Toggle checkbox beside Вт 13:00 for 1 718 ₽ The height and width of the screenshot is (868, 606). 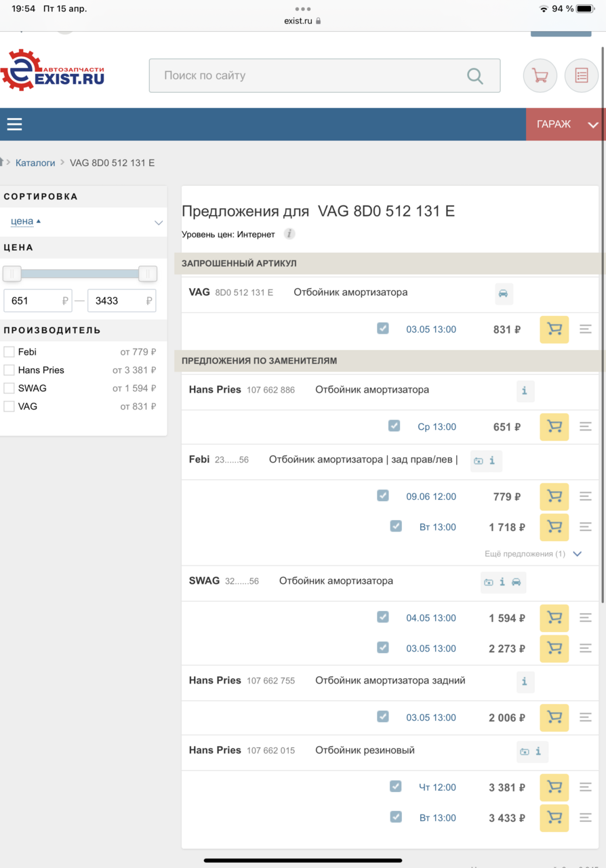396,526
